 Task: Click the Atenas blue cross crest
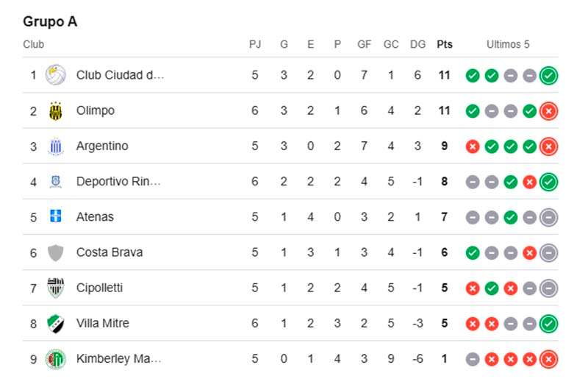pyautogui.click(x=56, y=216)
